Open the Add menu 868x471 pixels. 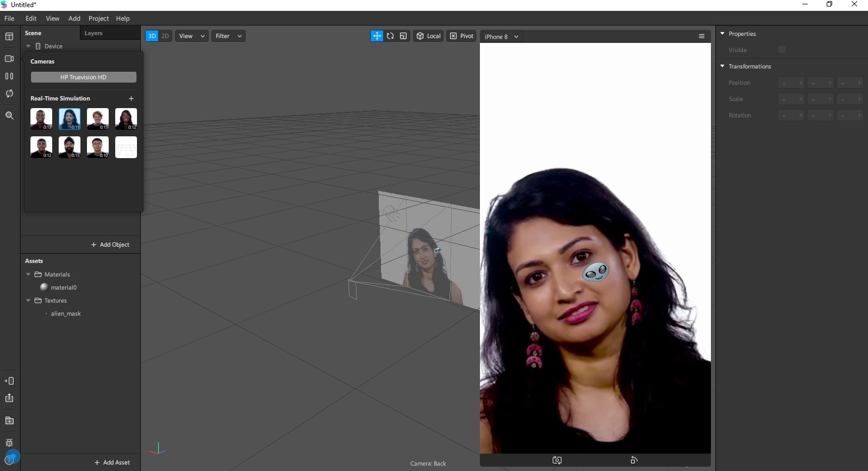(74, 18)
